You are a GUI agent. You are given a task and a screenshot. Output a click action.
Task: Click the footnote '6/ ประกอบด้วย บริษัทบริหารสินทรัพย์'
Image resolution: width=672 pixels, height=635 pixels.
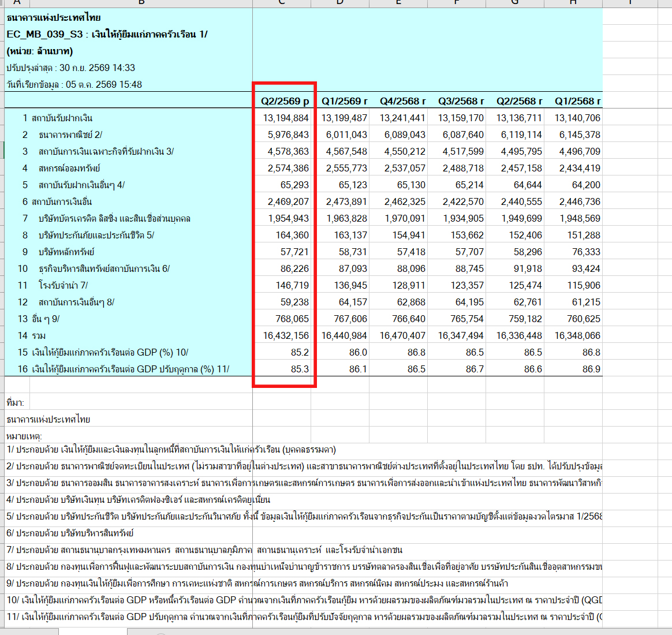(70, 533)
